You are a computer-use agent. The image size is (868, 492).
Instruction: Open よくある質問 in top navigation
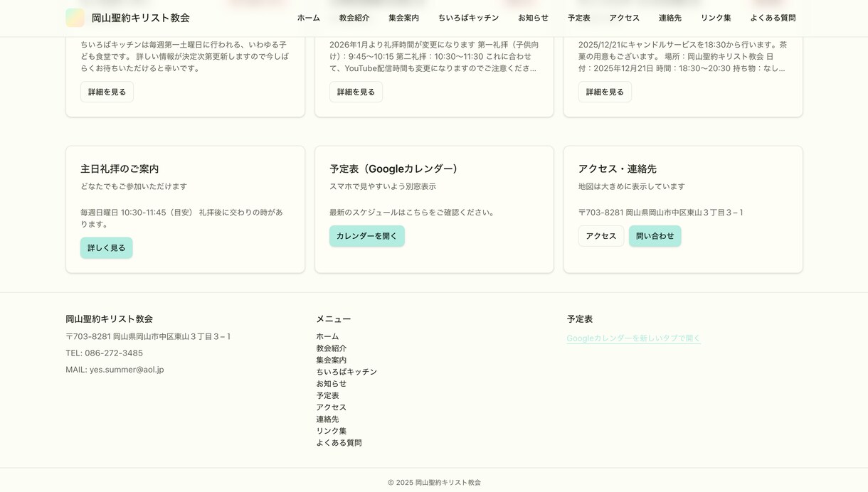(773, 18)
